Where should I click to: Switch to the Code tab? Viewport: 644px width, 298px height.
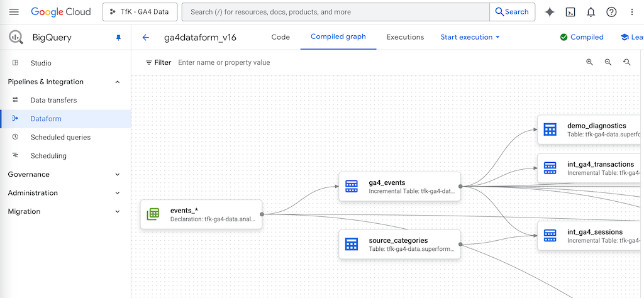point(280,37)
